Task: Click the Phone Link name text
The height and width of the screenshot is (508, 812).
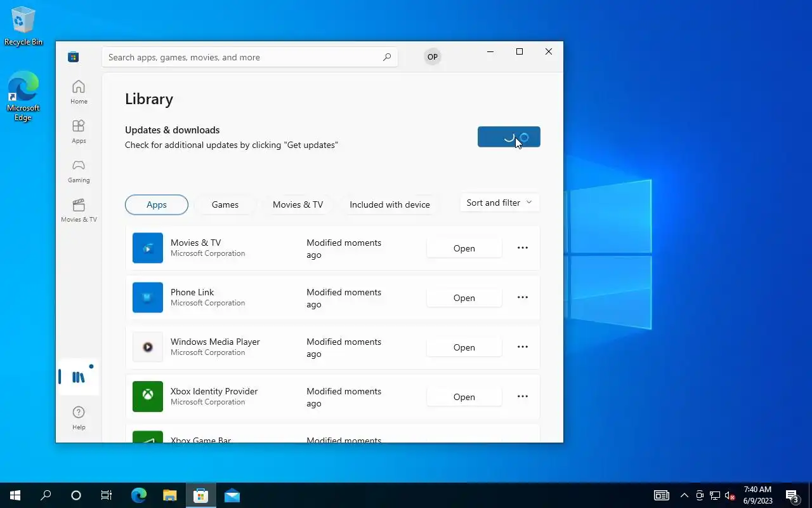Action: 192,292
